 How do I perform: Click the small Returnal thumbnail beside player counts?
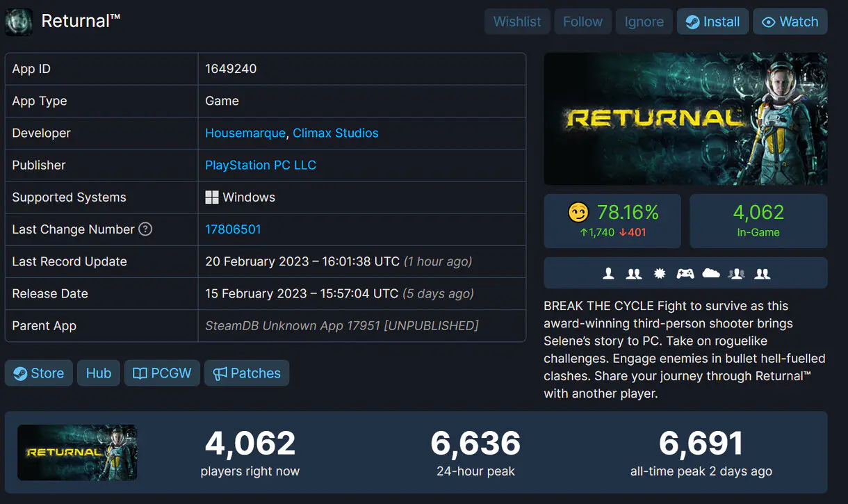tap(77, 453)
